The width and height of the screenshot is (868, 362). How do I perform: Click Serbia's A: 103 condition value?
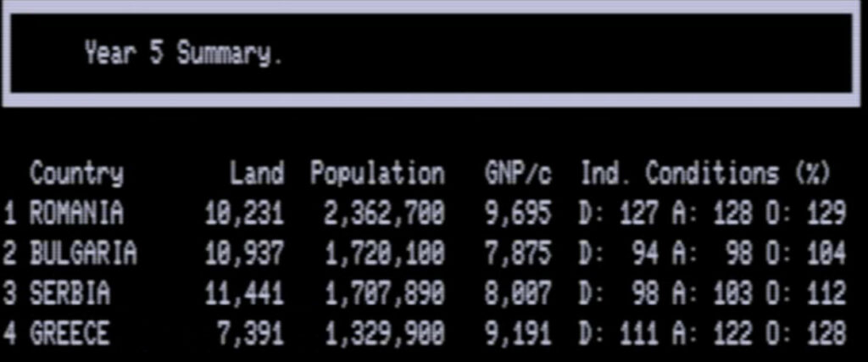pos(712,293)
